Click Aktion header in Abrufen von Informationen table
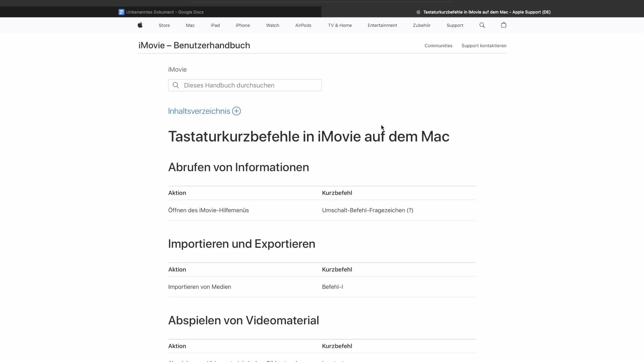 (177, 193)
